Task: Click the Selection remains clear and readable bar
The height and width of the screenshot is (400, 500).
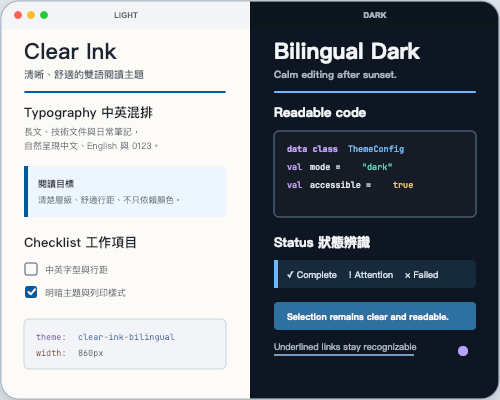Action: click(375, 316)
